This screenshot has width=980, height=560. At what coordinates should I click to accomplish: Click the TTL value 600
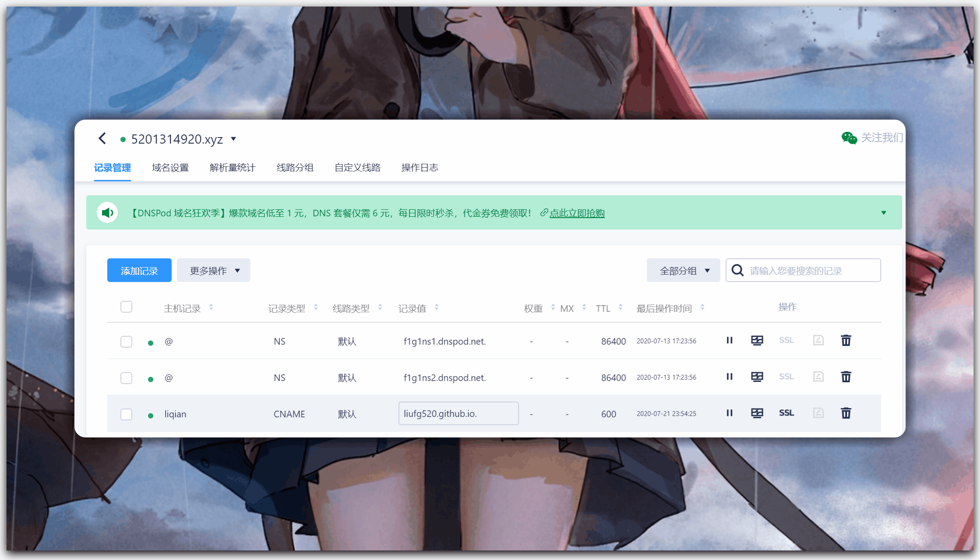(x=609, y=414)
